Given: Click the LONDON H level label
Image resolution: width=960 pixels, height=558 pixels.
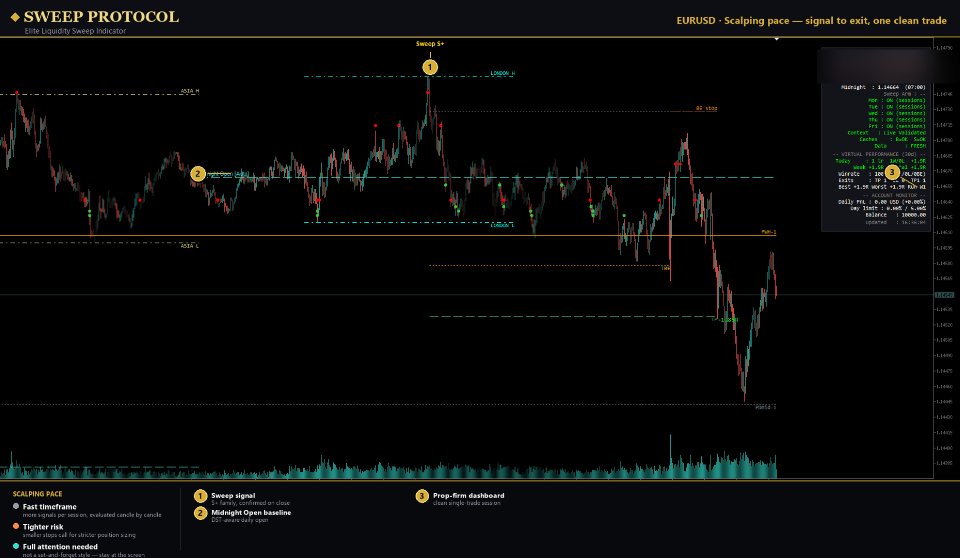Looking at the screenshot, I should (503, 74).
